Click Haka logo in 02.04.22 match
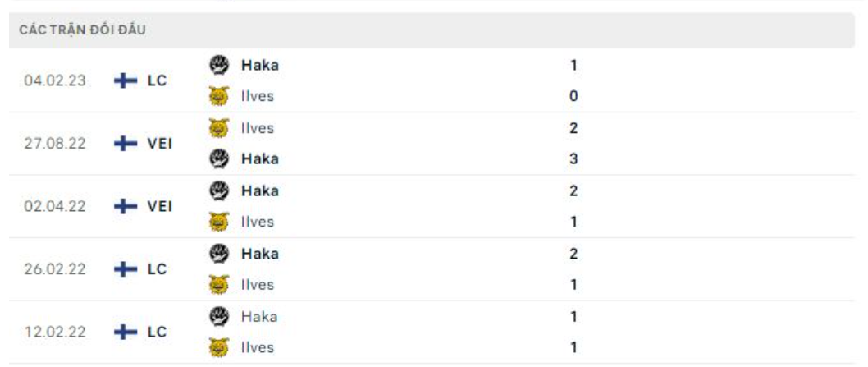Screen dimensions: 868x367 pyautogui.click(x=217, y=190)
